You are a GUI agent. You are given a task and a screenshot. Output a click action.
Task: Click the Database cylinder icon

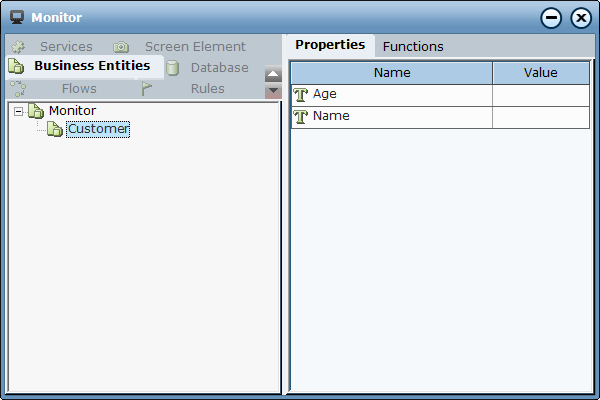(x=172, y=68)
